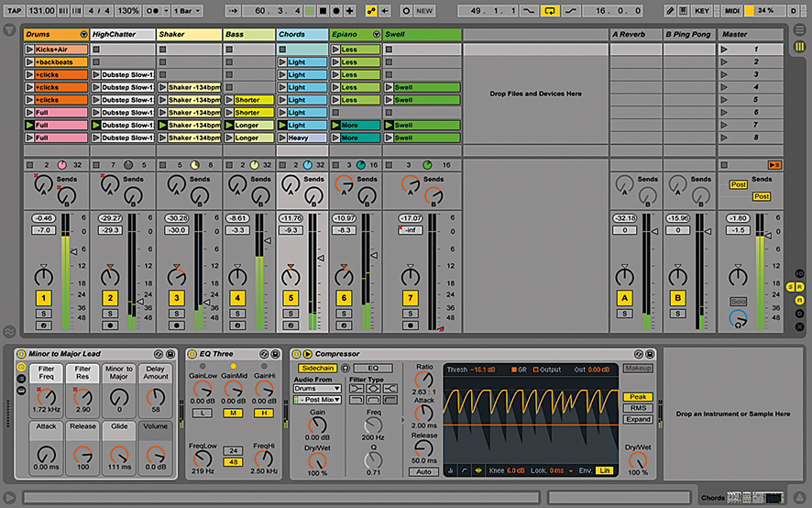Save preset icon on Compressor device
812x508 pixels.
pos(650,354)
